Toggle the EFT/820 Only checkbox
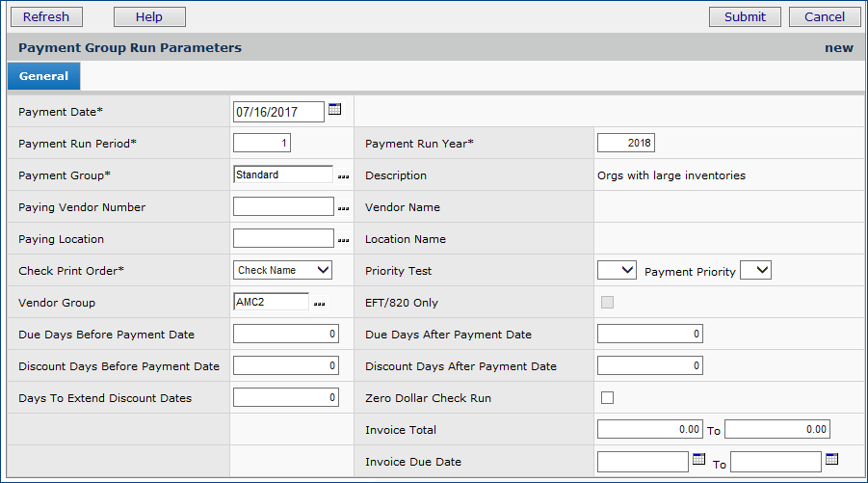Image resolution: width=868 pixels, height=483 pixels. [607, 303]
